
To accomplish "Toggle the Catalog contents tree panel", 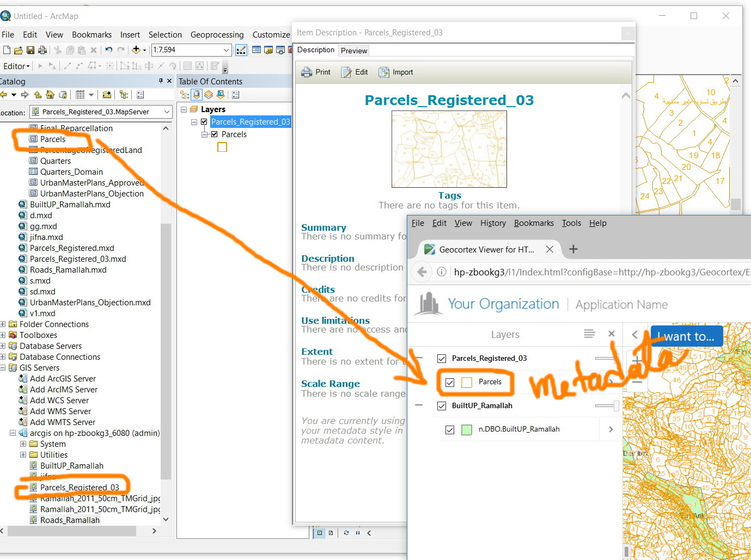I will pyautogui.click(x=124, y=95).
